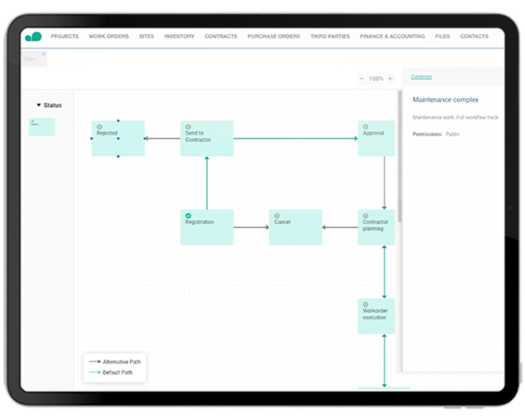The image size is (525, 420).
Task: Click the Registration node green check icon
Action: (188, 215)
